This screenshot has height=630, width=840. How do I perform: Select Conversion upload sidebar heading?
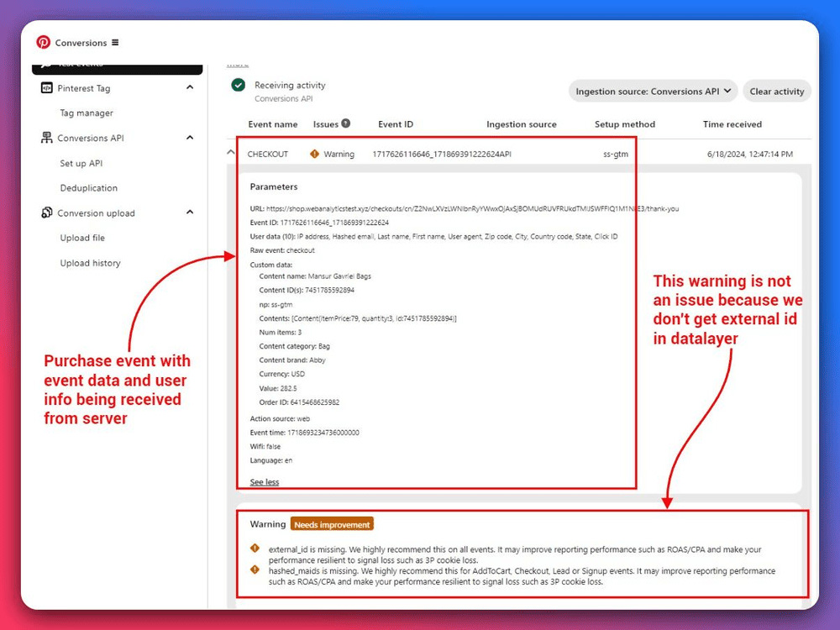97,213
